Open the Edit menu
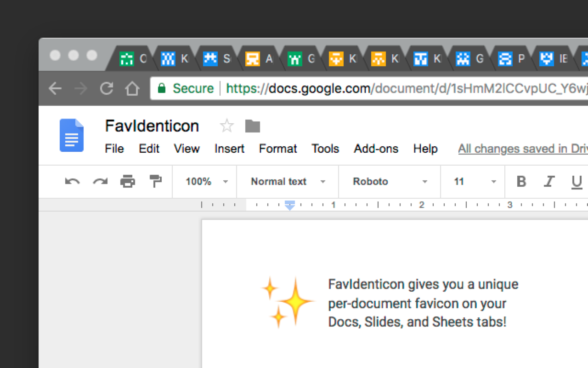Image resolution: width=588 pixels, height=368 pixels. click(x=149, y=149)
